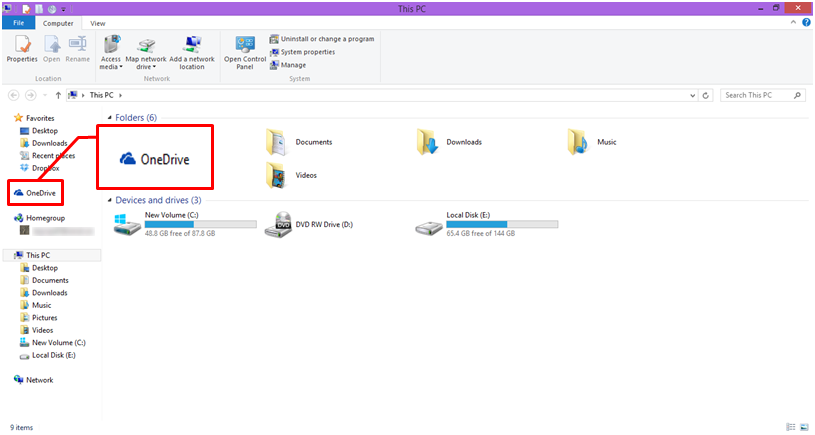Image resolution: width=815 pixels, height=435 pixels.
Task: Open Map network drive menu
Action: [146, 52]
